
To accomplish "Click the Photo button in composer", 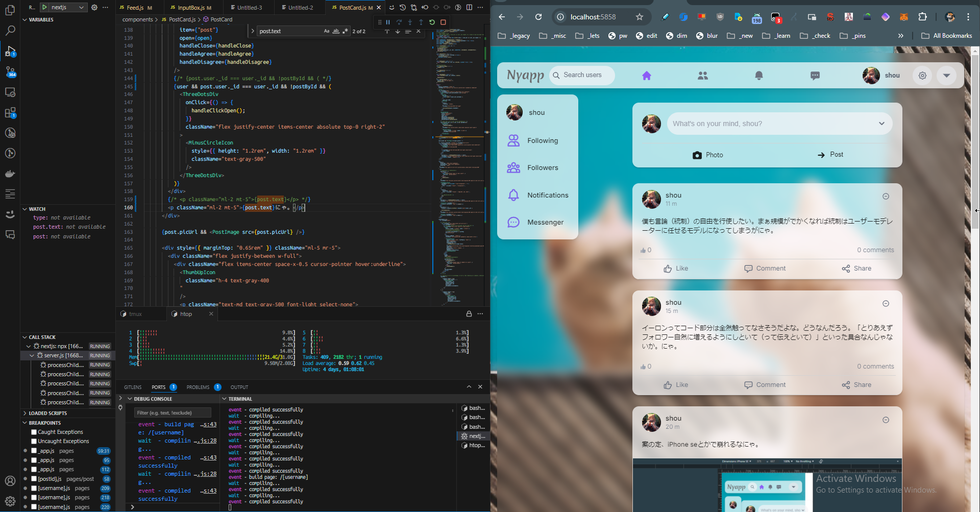I will [x=707, y=155].
